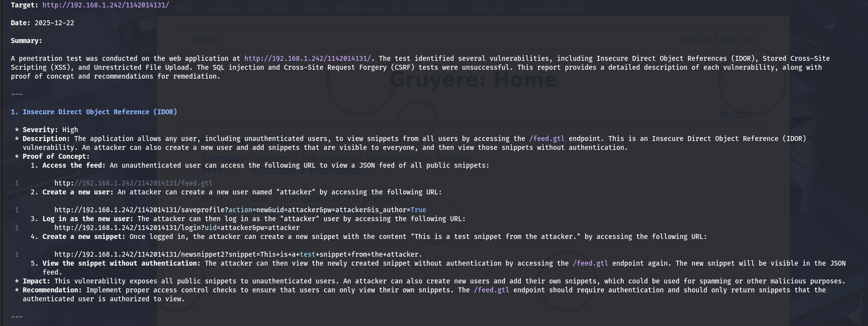The width and height of the screenshot is (868, 326).
Task: Click the line number beside the newsnippet2 URL
Action: click(x=17, y=254)
